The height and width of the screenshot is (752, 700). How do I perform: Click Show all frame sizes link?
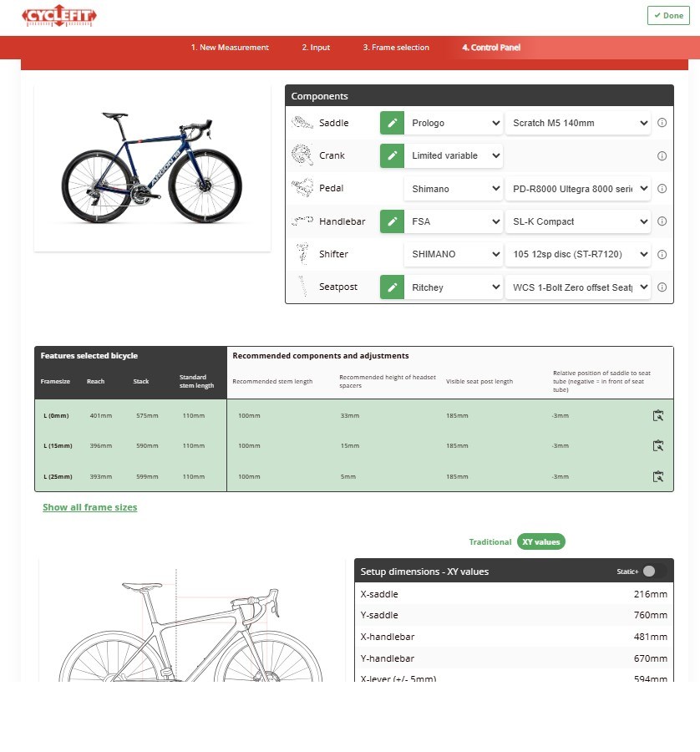[x=90, y=507]
